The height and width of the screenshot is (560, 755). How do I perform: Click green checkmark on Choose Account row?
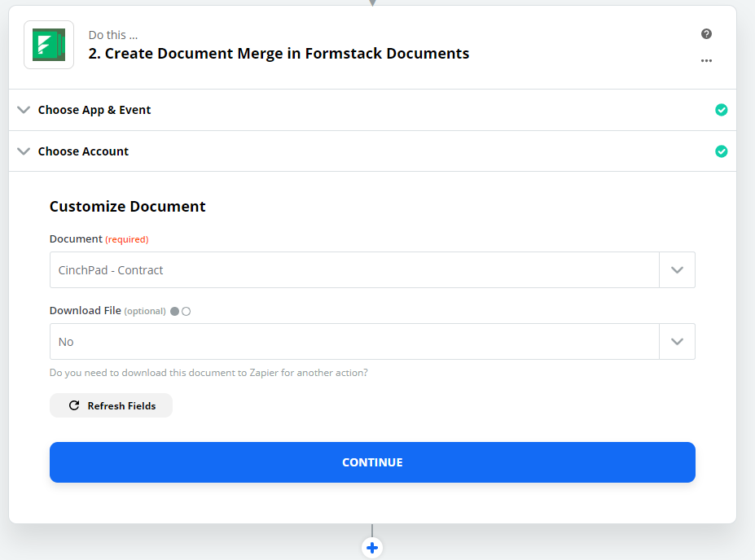[x=721, y=151]
